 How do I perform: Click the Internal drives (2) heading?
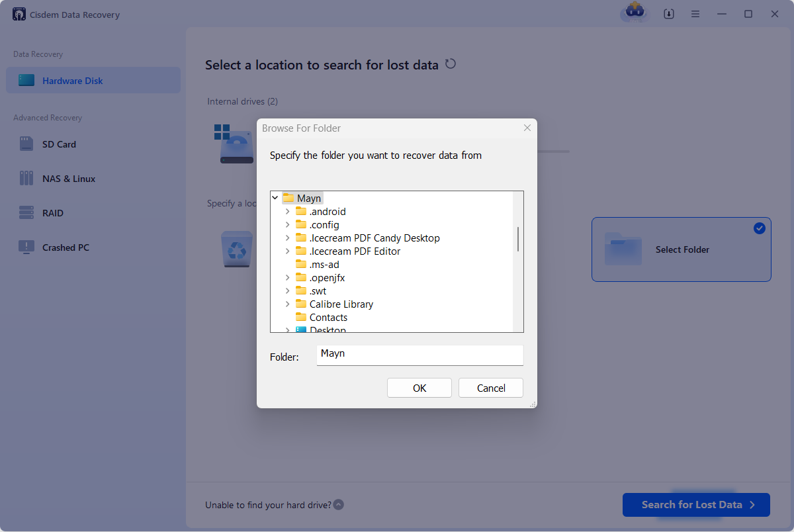click(x=242, y=101)
